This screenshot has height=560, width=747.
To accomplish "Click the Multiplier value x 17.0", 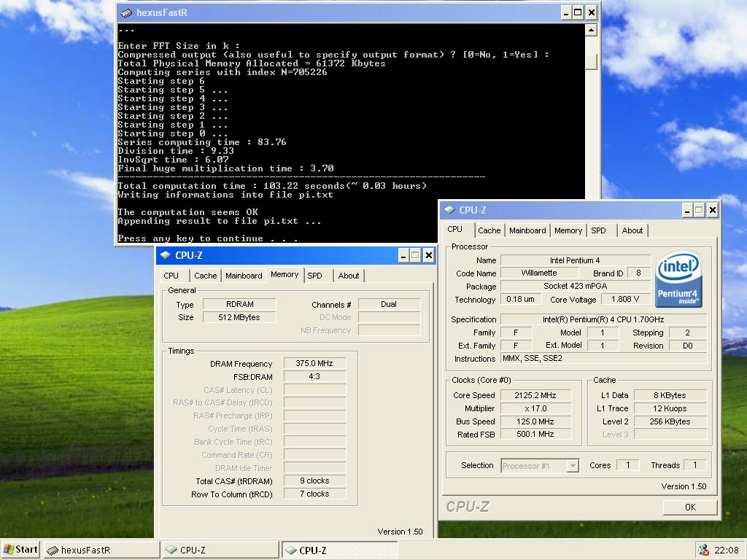I will (x=535, y=408).
